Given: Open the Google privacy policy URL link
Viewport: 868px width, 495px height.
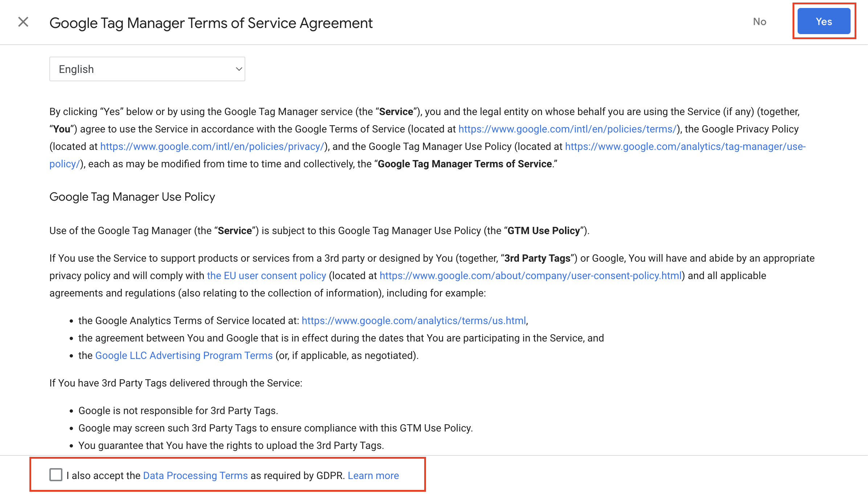Looking at the screenshot, I should click(212, 147).
